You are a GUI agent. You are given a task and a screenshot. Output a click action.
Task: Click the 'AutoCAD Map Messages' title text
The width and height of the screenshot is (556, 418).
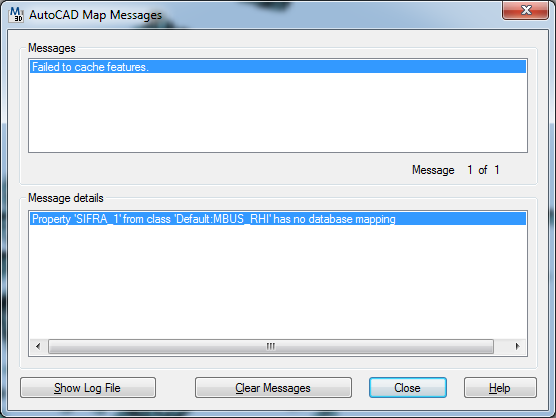pos(95,15)
